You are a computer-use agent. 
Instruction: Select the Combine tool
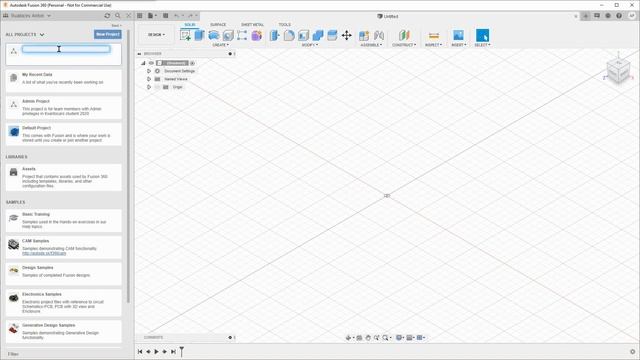click(x=318, y=36)
